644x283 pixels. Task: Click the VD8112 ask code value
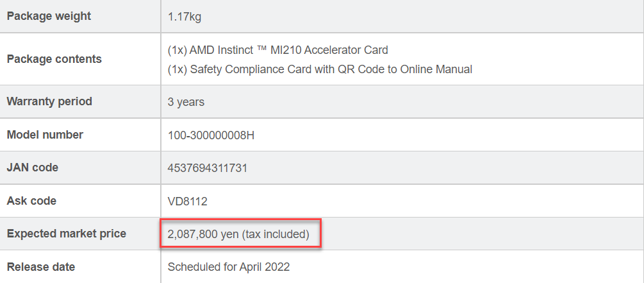(187, 202)
